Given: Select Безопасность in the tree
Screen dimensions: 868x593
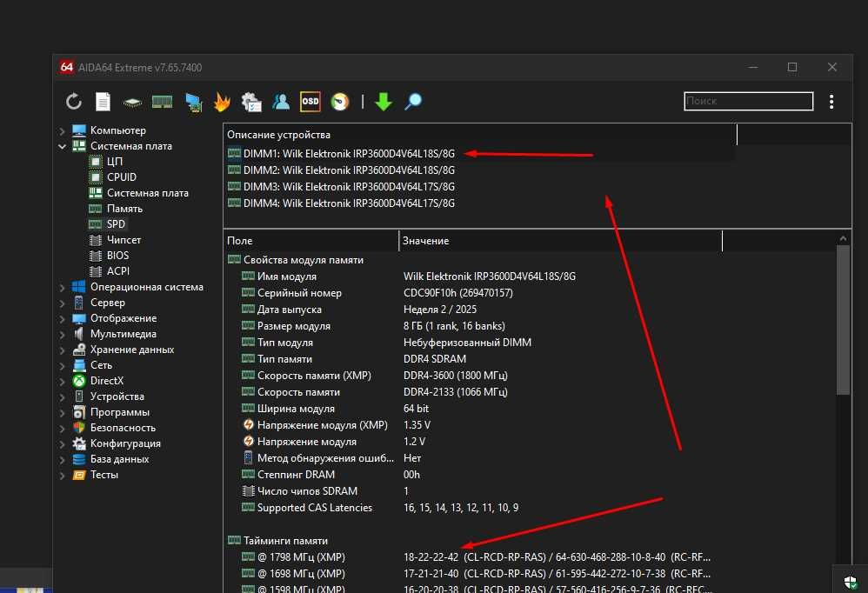Looking at the screenshot, I should (123, 428).
